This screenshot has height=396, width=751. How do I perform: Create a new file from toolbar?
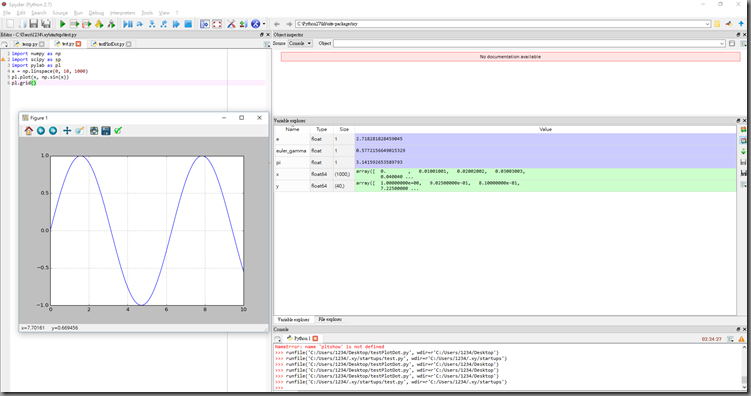point(10,23)
